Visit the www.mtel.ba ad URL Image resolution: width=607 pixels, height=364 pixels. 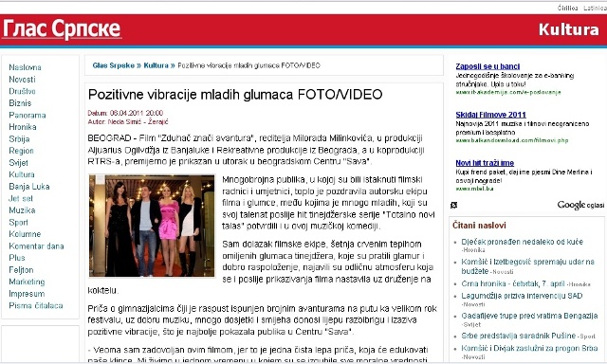tap(474, 189)
